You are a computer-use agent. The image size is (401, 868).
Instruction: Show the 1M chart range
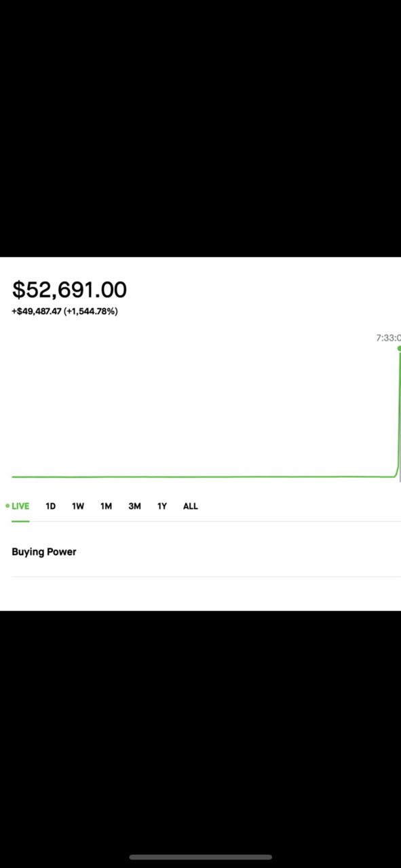tap(106, 506)
